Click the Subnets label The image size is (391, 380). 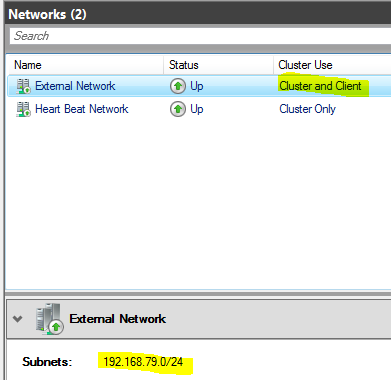[47, 362]
